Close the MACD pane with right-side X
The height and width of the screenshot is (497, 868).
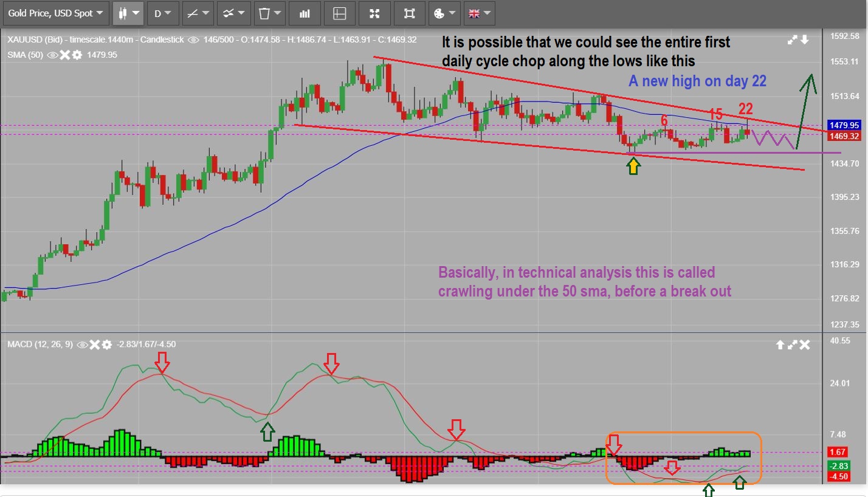tap(805, 345)
